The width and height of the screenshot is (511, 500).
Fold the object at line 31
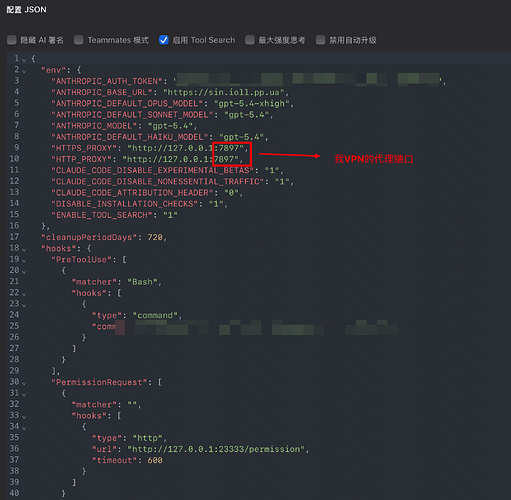pyautogui.click(x=24, y=395)
